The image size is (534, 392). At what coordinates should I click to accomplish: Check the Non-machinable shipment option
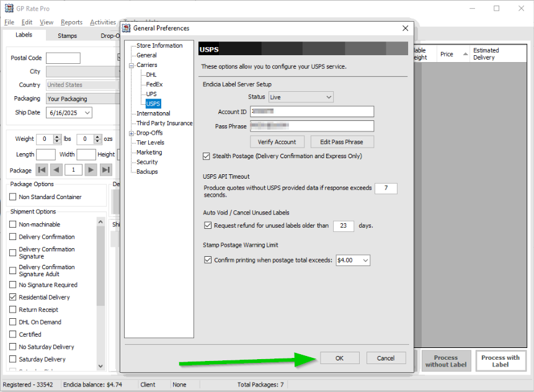pos(13,224)
